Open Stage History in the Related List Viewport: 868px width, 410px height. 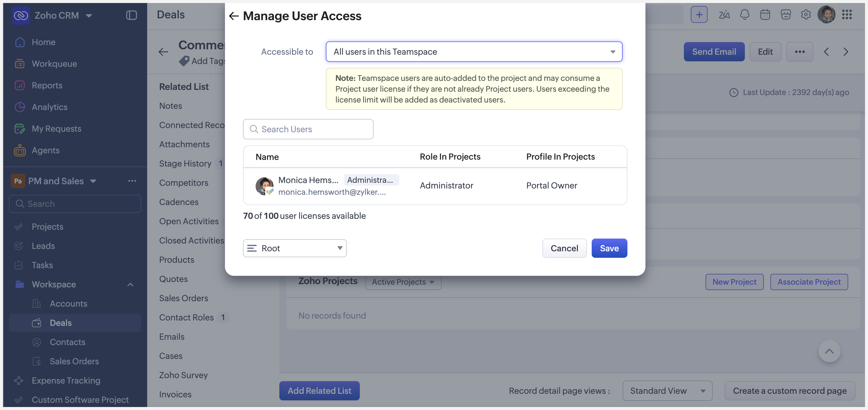[185, 163]
